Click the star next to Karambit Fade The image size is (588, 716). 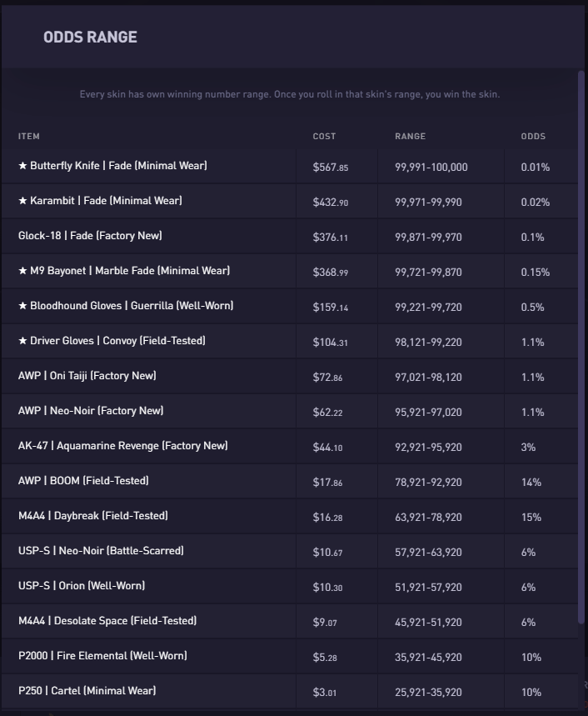23,201
